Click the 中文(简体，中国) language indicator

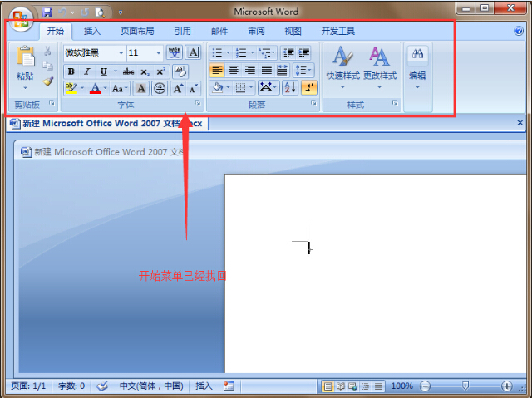[x=150, y=386]
